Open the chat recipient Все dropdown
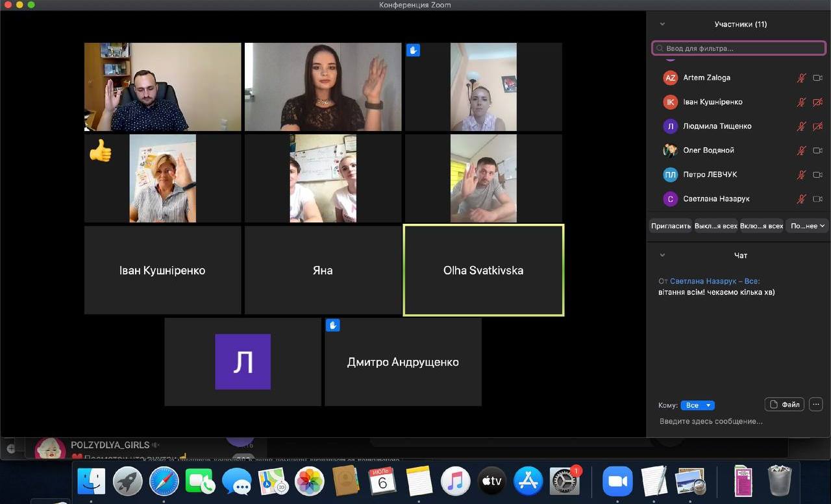The height and width of the screenshot is (504, 831). pos(697,405)
